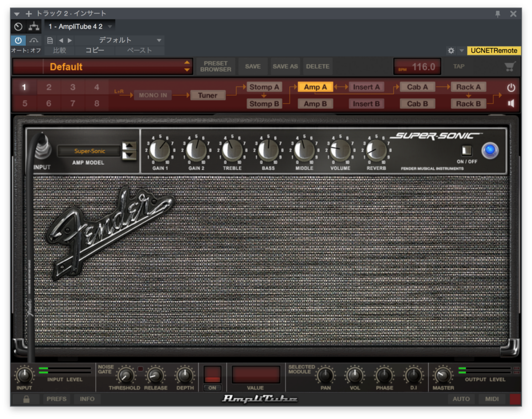Viewport: 532px width, 419px height.
Task: Select signal chain preset 5
Action: 24,104
